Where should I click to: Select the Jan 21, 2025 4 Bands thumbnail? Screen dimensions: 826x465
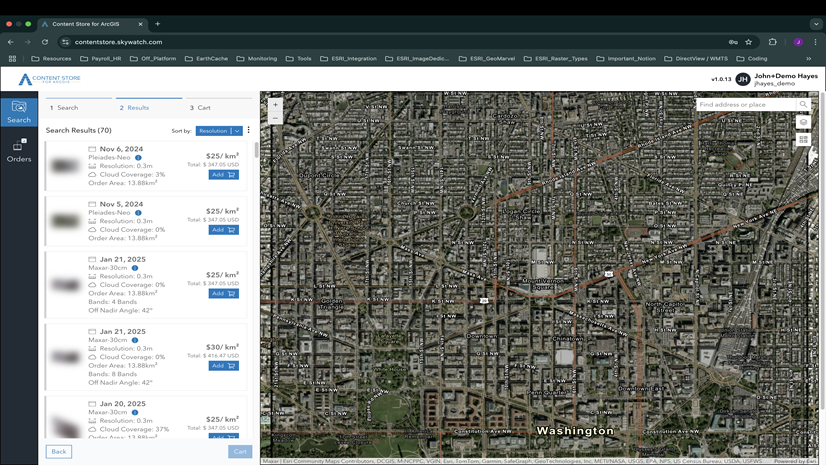(x=65, y=285)
